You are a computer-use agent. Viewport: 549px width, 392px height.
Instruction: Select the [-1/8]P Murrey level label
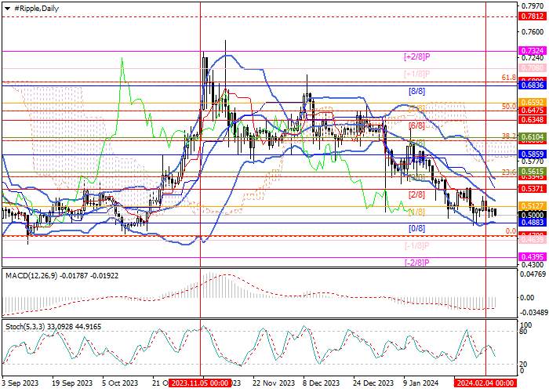click(416, 245)
